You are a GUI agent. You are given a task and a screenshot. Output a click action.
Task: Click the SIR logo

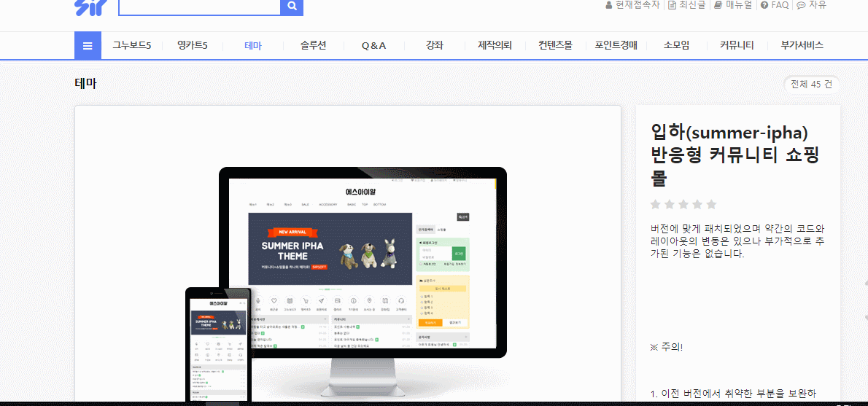tap(91, 7)
